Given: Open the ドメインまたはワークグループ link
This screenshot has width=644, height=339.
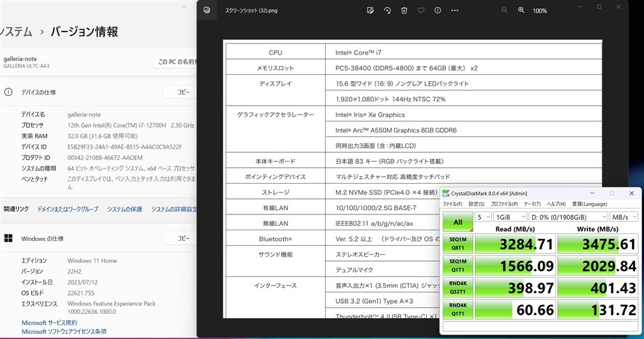Looking at the screenshot, I should [68, 209].
